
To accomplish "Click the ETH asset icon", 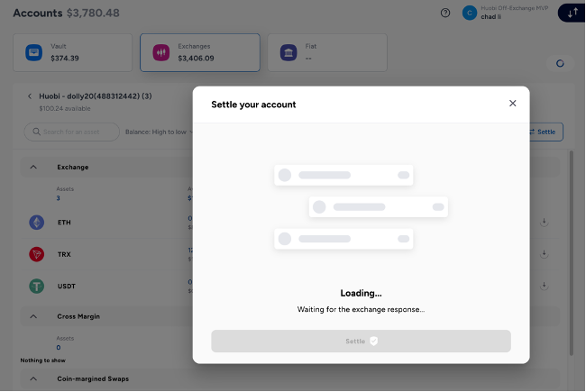I will point(37,222).
